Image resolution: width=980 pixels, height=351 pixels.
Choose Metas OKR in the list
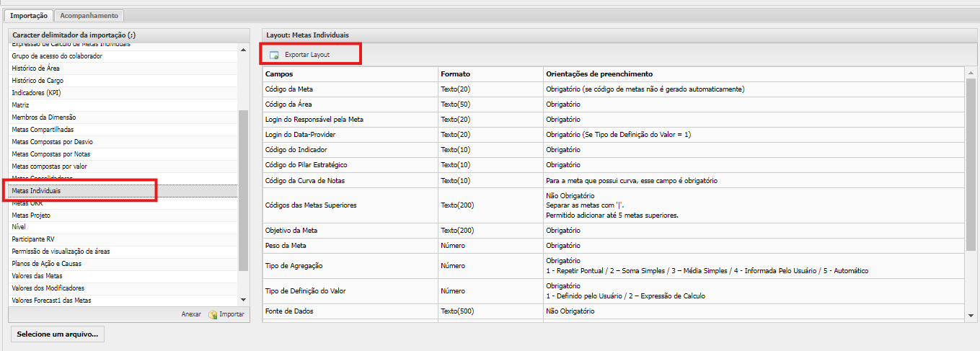[27, 203]
